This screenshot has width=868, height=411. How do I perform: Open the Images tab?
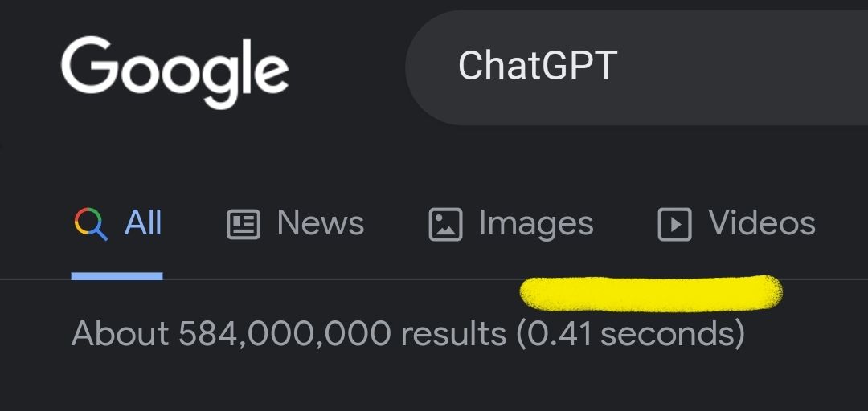click(535, 223)
